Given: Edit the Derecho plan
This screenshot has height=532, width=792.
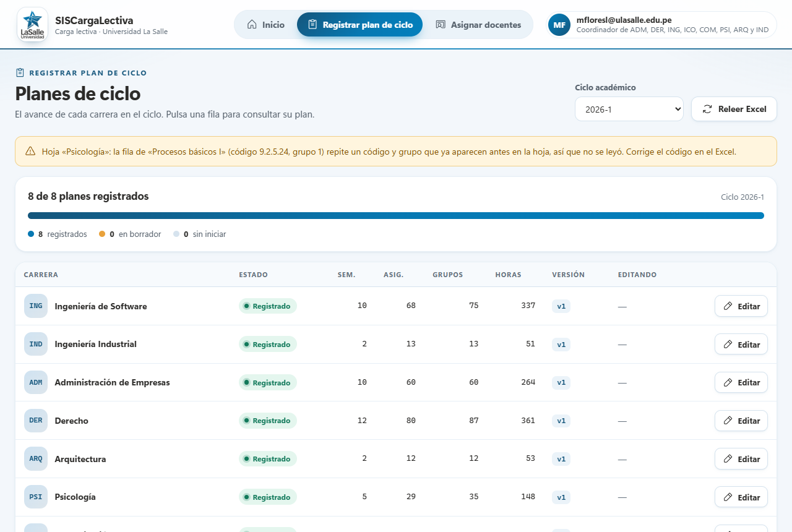Looking at the screenshot, I should point(741,421).
